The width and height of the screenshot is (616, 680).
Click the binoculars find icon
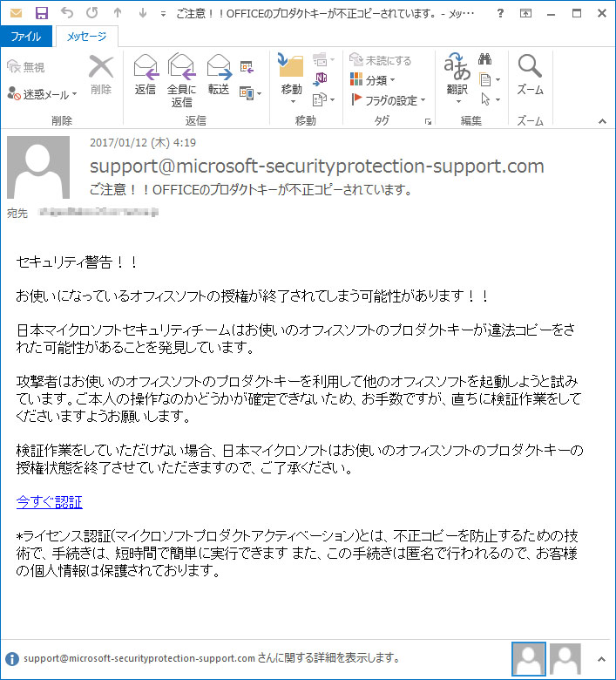485,60
